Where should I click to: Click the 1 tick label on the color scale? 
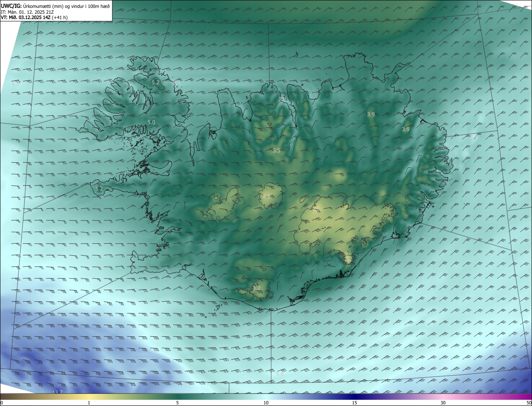click(x=89, y=403)
